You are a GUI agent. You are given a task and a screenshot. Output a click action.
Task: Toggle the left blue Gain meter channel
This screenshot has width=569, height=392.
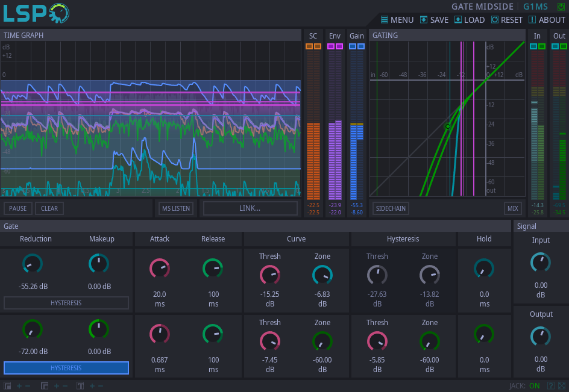point(353,46)
